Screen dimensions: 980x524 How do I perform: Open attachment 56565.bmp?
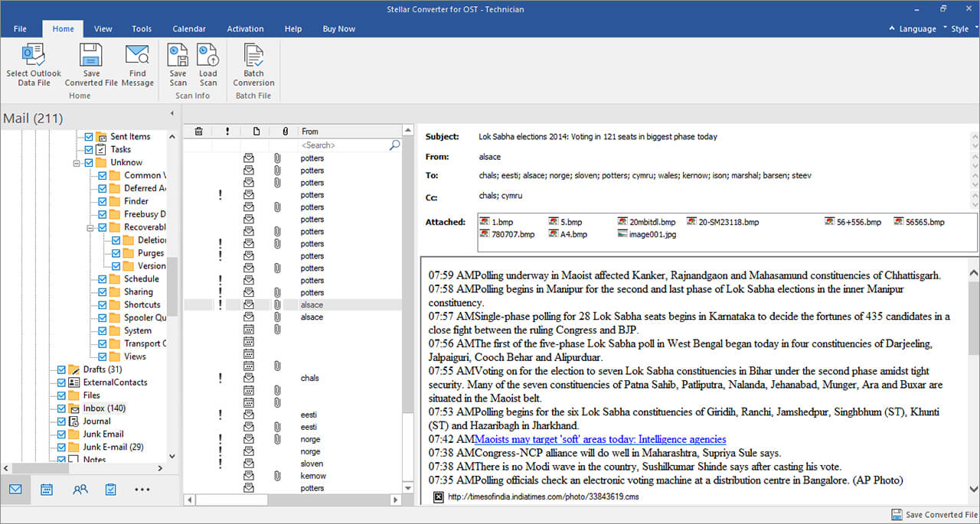(x=919, y=222)
